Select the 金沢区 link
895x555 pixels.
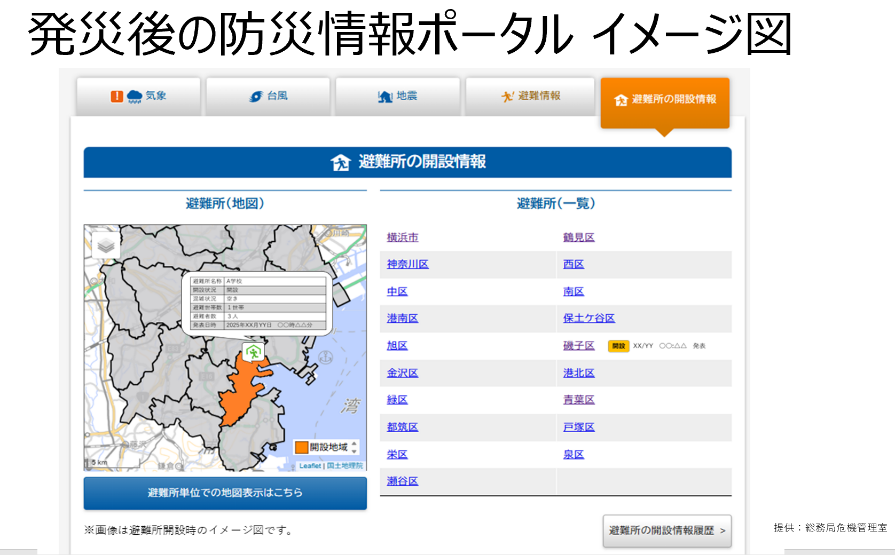tap(402, 373)
